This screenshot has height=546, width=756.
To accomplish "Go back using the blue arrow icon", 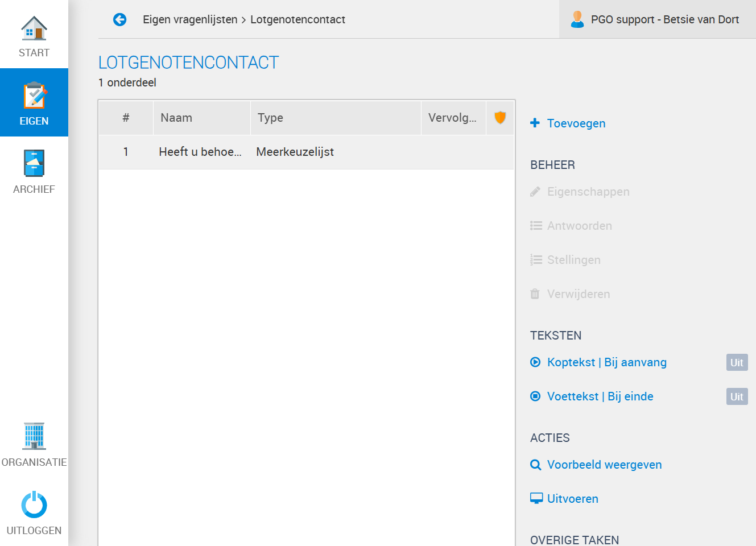I will (119, 19).
